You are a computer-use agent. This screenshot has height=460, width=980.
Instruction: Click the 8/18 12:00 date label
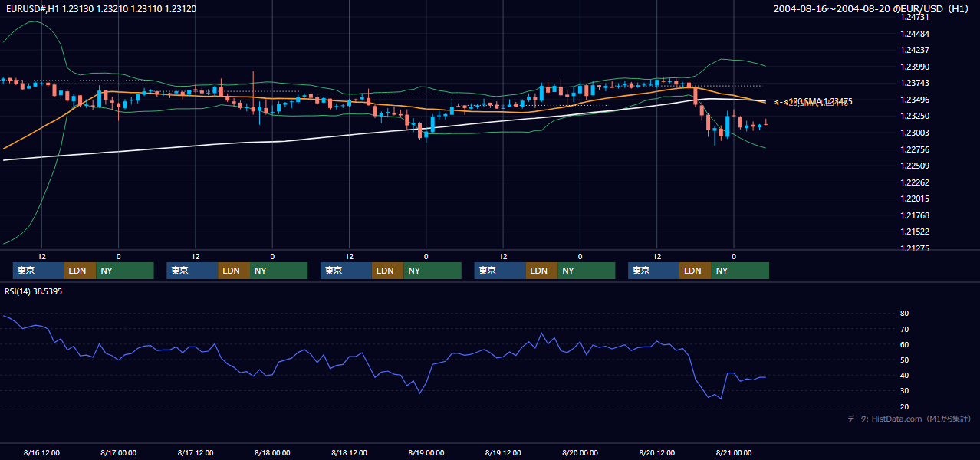pos(350,452)
